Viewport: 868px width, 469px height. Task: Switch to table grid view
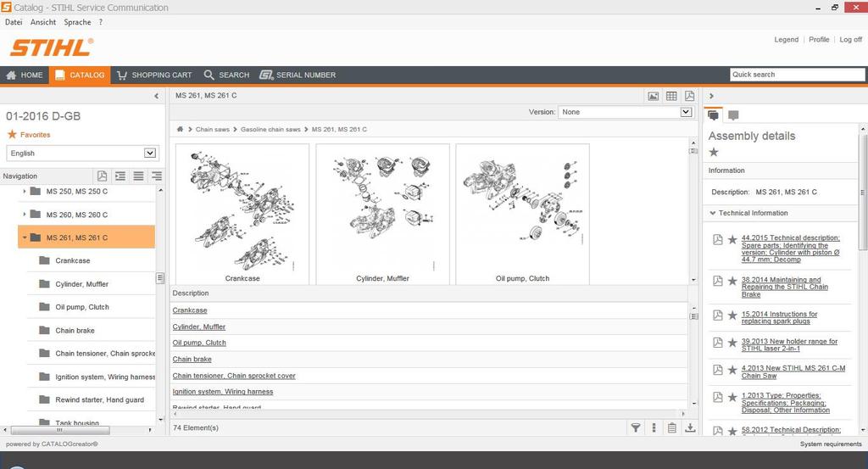(x=671, y=96)
